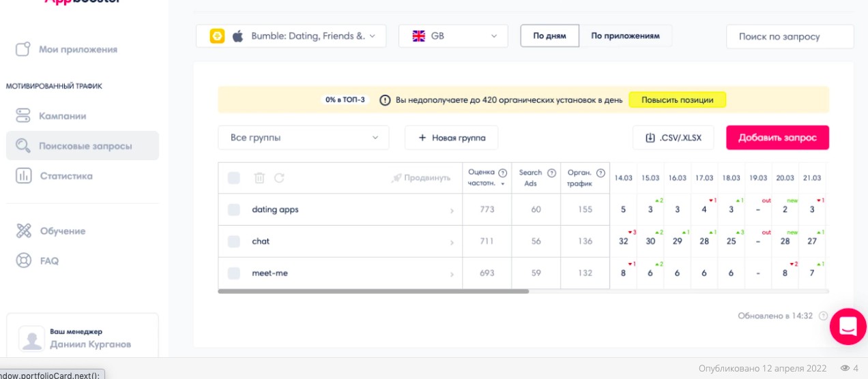868x379 pixels.
Task: Open the pink chat support bubble
Action: (x=848, y=327)
